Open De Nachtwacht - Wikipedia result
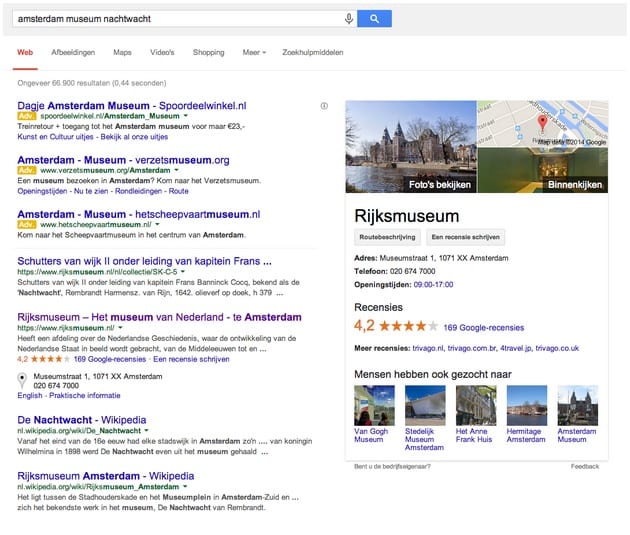 pos(82,420)
